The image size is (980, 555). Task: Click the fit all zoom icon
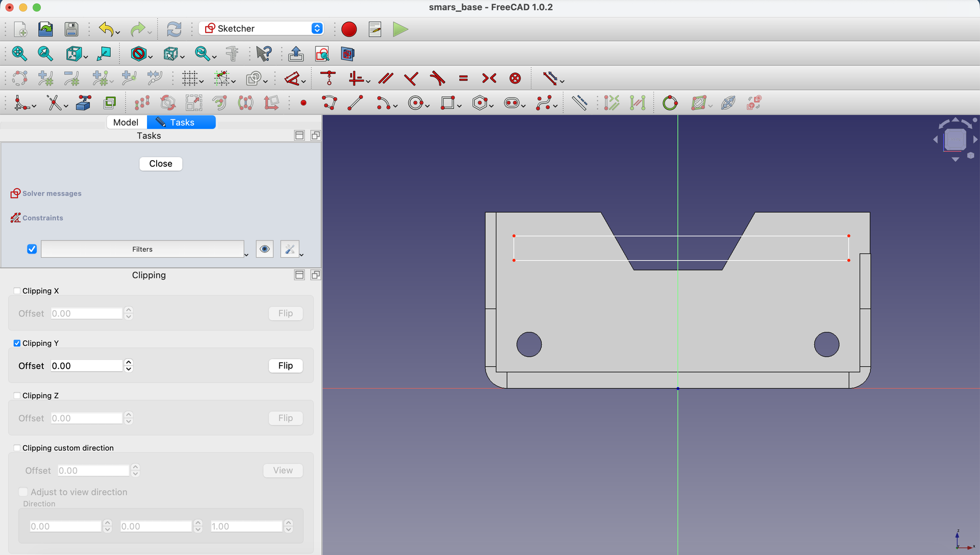pyautogui.click(x=19, y=54)
